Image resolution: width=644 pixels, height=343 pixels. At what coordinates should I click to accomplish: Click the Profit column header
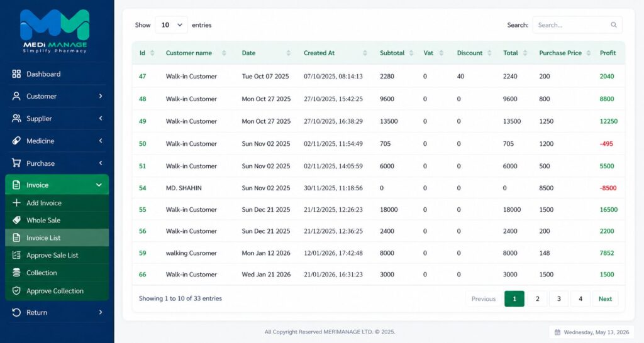(x=608, y=53)
